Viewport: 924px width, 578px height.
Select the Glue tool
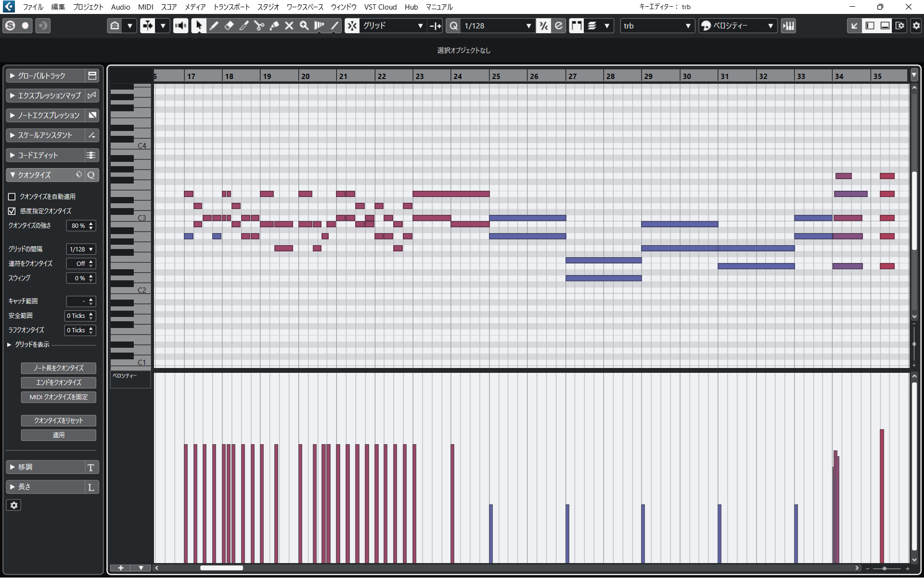(x=274, y=26)
